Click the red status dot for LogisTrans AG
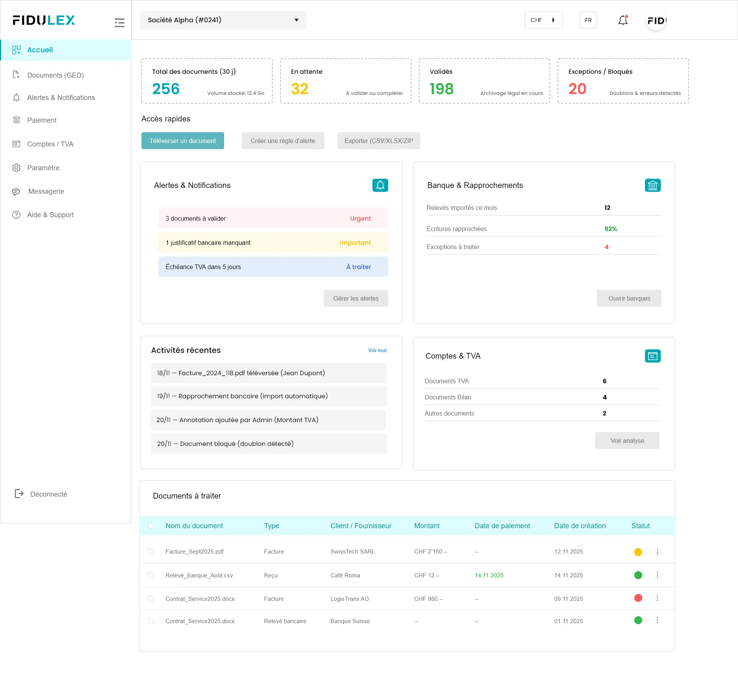 [x=638, y=598]
